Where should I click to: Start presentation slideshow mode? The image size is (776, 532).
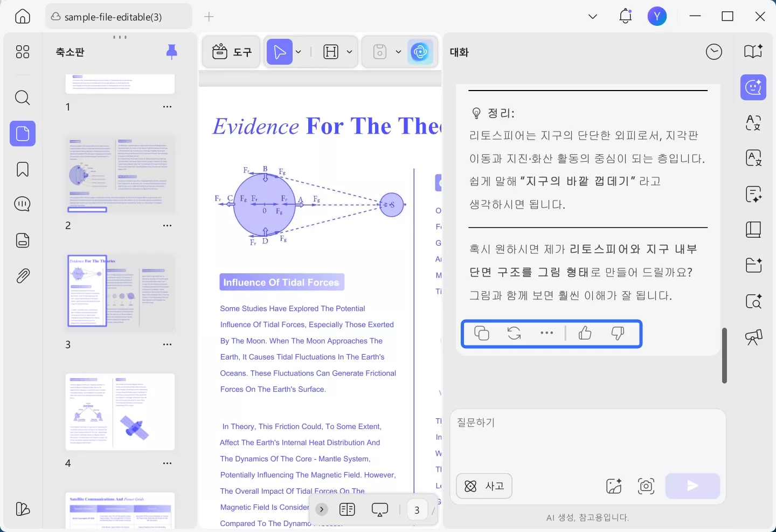(x=380, y=509)
